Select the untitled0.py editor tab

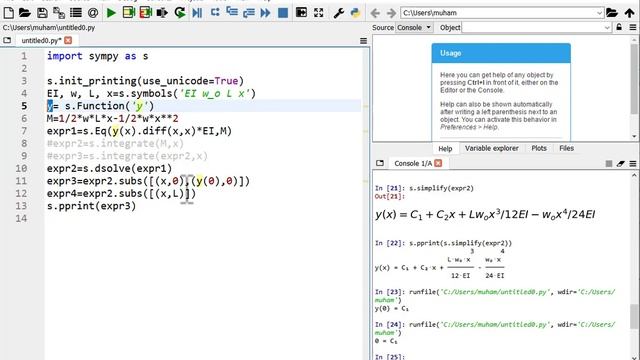tap(41, 40)
